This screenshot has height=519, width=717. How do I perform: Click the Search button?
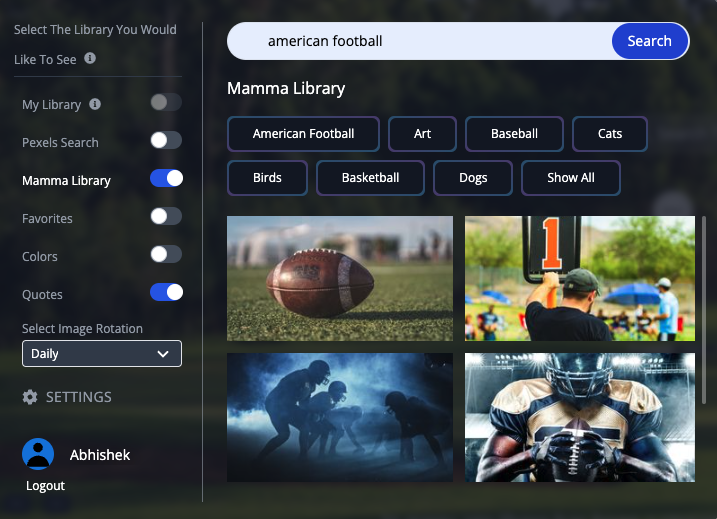pos(649,41)
